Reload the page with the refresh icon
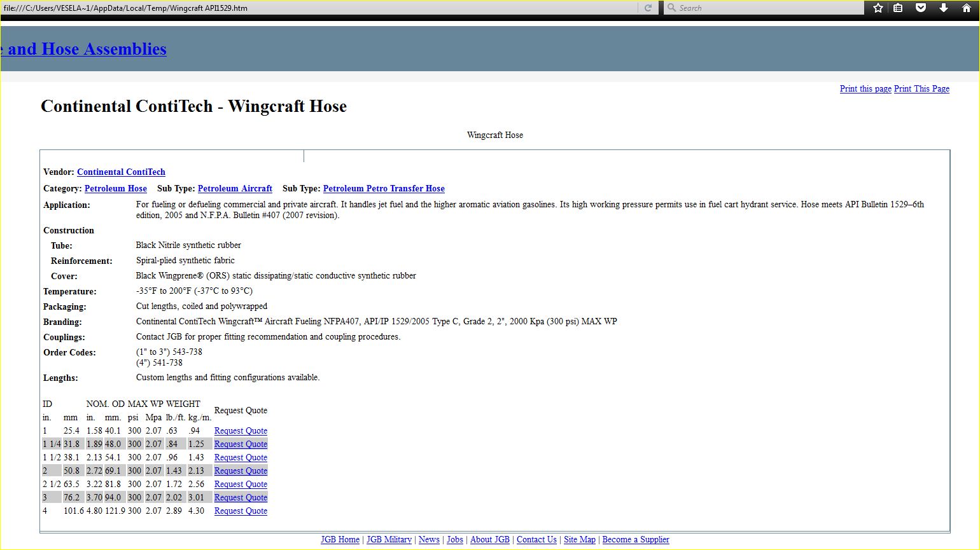The width and height of the screenshot is (980, 550). [x=648, y=8]
